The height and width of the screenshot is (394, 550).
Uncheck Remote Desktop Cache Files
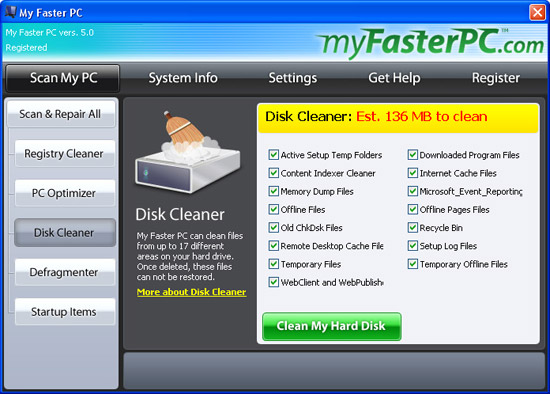click(x=273, y=246)
